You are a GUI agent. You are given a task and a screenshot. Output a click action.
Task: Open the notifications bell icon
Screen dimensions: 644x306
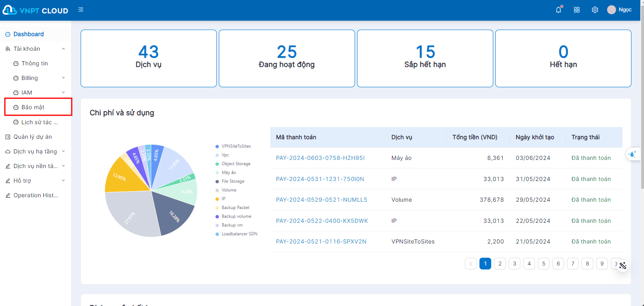[558, 10]
